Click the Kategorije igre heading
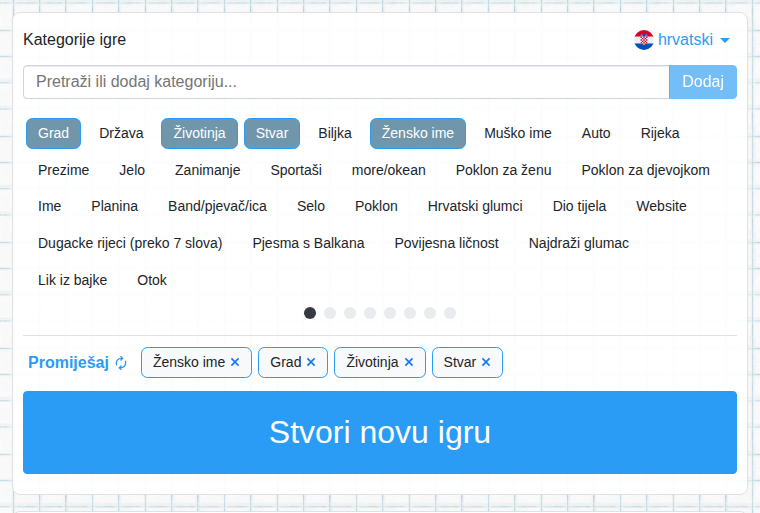760x513 pixels. pyautogui.click(x=75, y=40)
